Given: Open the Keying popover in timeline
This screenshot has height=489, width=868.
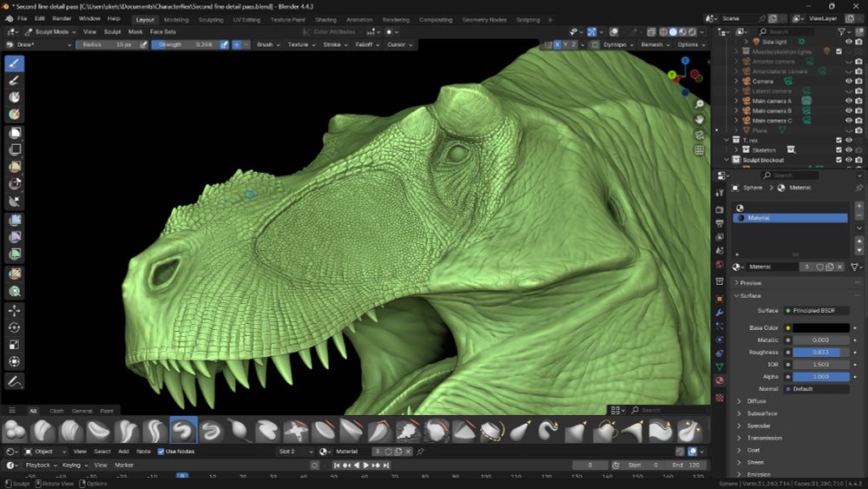Looking at the screenshot, I should pyautogui.click(x=74, y=466).
